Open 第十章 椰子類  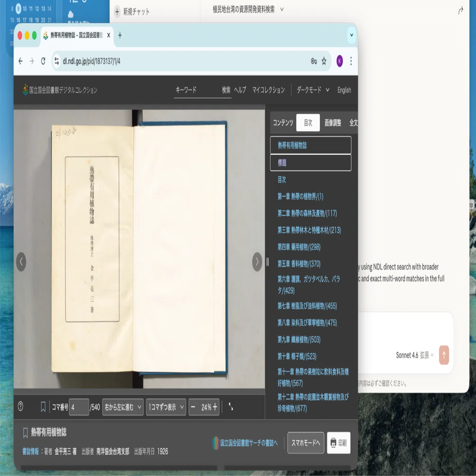[x=297, y=356]
